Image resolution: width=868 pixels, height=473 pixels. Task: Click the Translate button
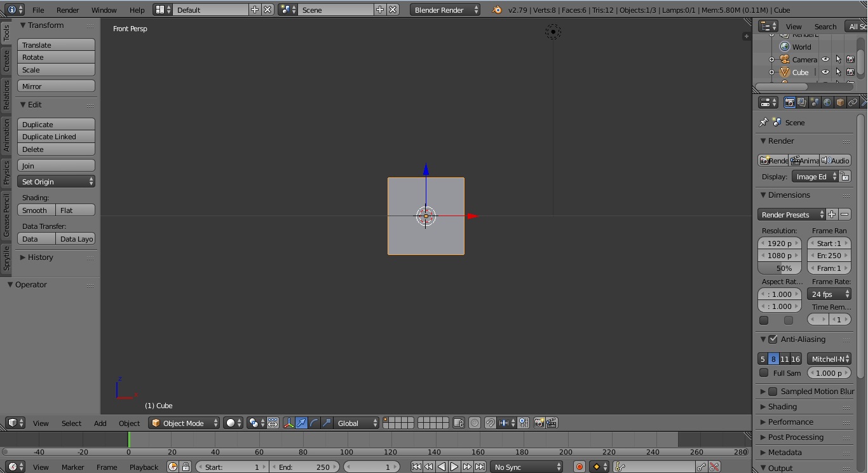point(56,45)
